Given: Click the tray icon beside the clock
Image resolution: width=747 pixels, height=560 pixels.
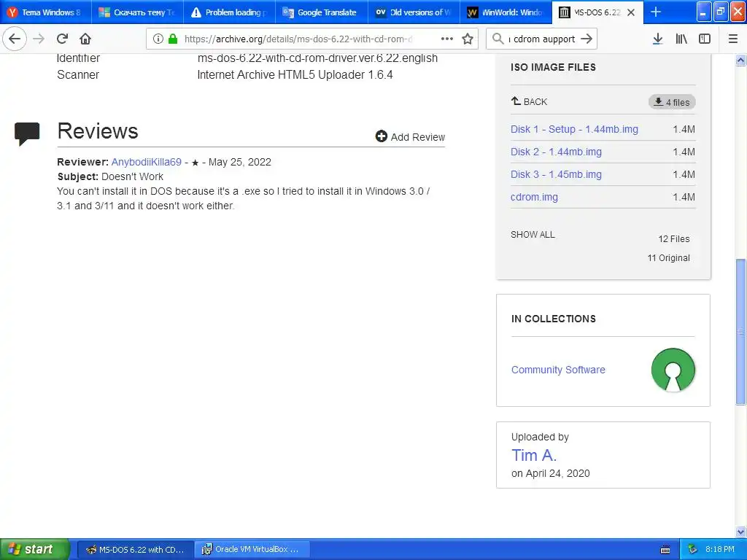Looking at the screenshot, I should [693, 550].
